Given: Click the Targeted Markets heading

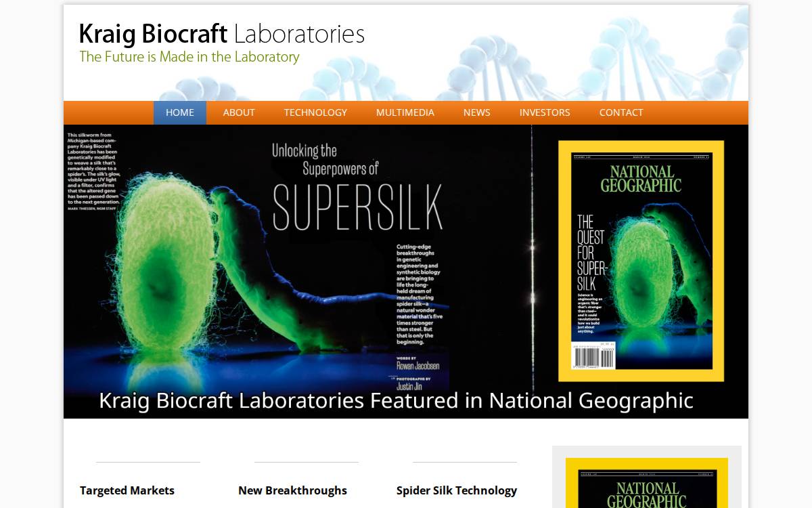Looking at the screenshot, I should 127,490.
